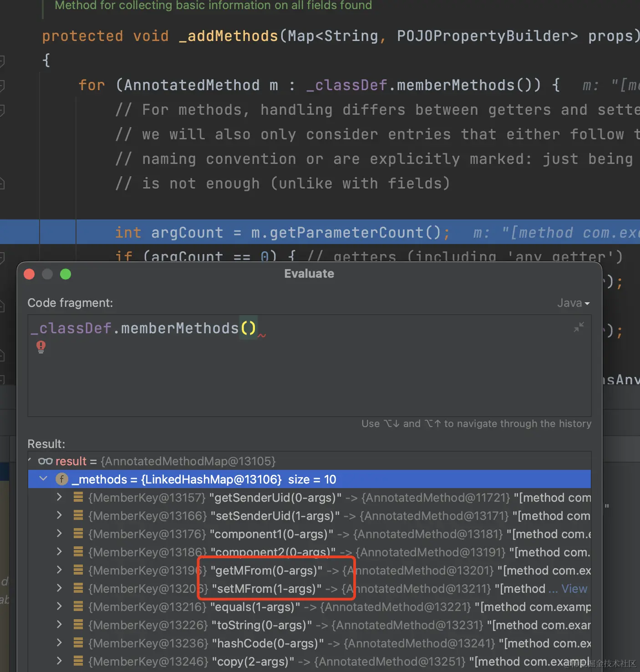Click the "Code fragment:" label

(70, 303)
